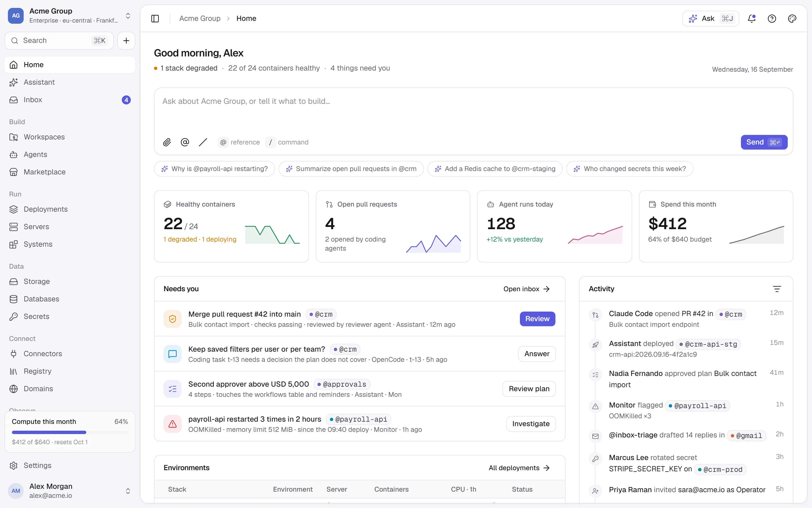Click the key icon beside Marcus Lee activity
The height and width of the screenshot is (508, 812).
click(x=595, y=459)
